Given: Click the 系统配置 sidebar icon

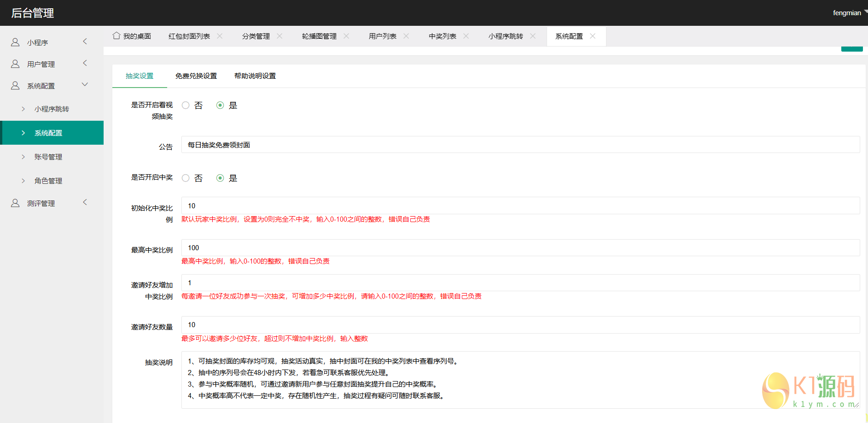Looking at the screenshot, I should click(x=14, y=85).
